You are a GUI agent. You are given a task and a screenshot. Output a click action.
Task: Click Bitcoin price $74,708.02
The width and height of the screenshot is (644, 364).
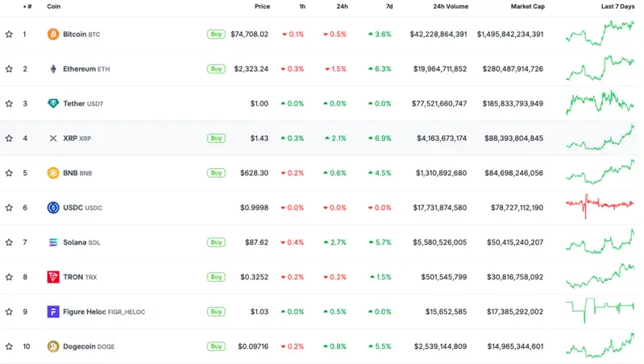coord(249,34)
